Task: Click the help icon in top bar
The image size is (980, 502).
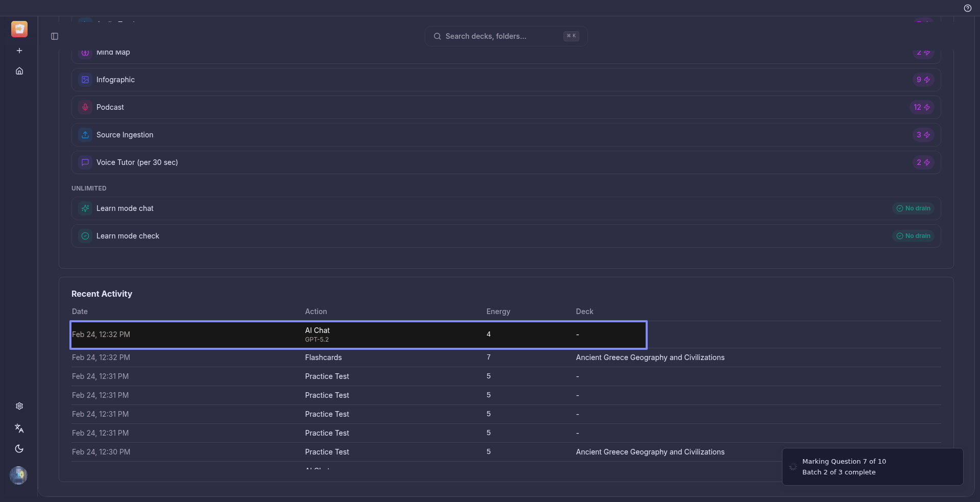Action: pos(967,8)
